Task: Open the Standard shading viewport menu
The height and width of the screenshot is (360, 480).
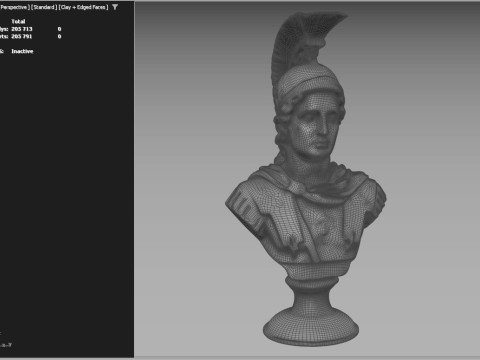Action: pos(44,7)
